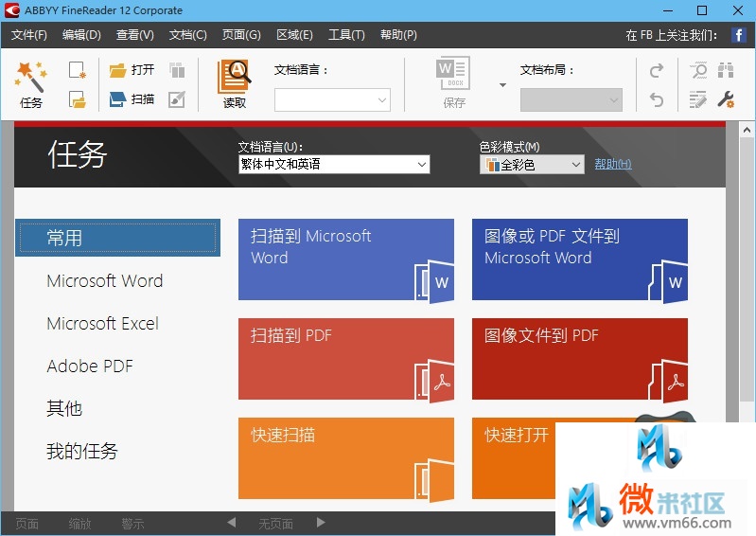Select the Microsoft Word task category

tap(105, 281)
